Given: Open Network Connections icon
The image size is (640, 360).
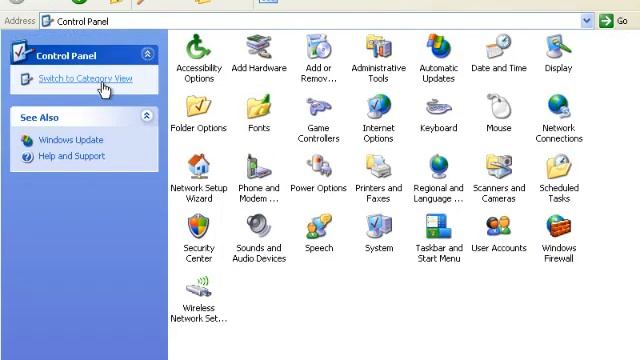Looking at the screenshot, I should click(x=558, y=107).
